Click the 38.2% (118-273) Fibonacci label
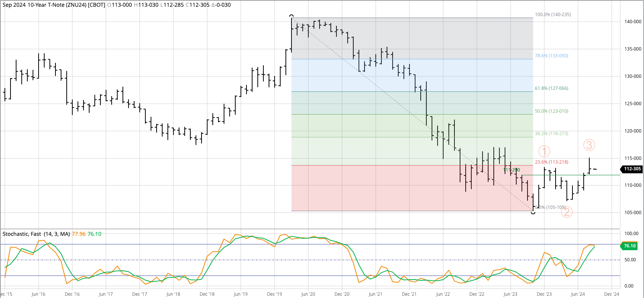Screen dimensions: 644x298 pyautogui.click(x=551, y=134)
